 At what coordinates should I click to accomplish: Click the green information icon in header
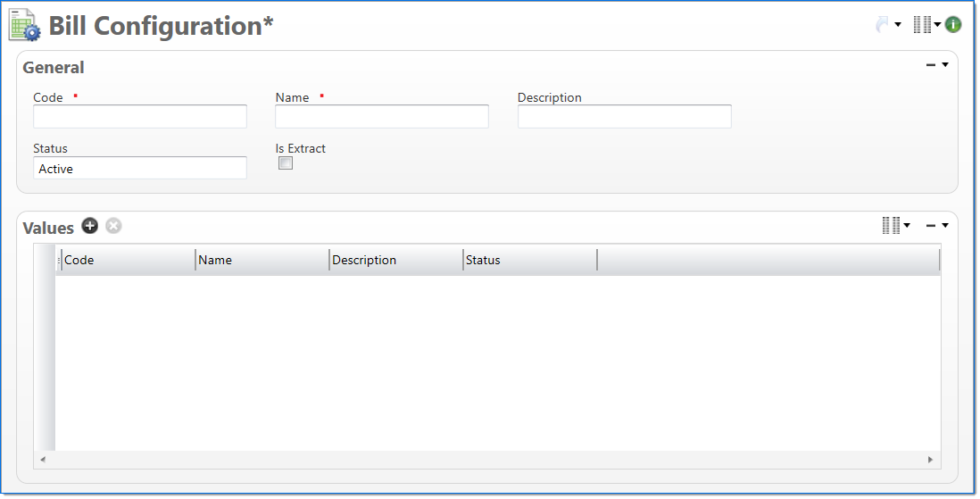pos(953,25)
